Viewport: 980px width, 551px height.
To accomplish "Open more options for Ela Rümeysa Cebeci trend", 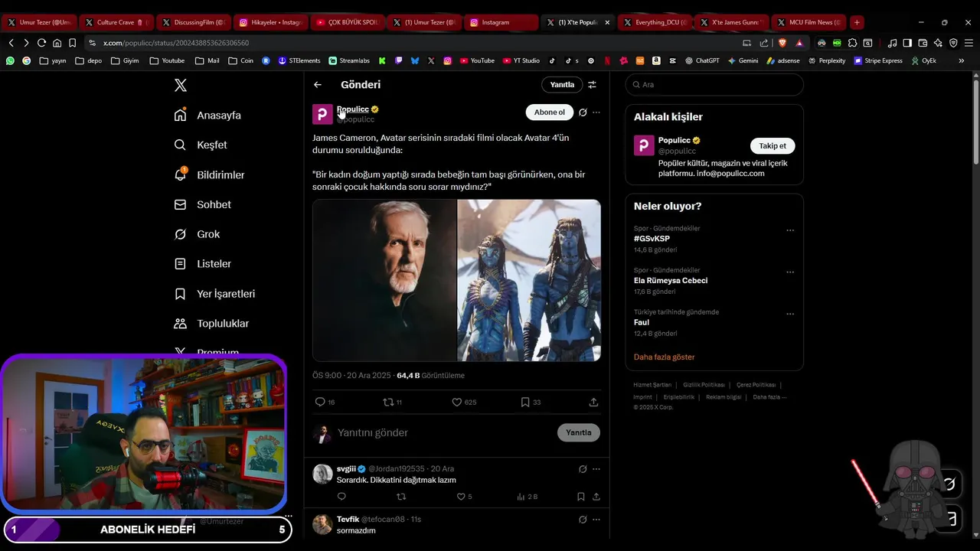I will click(790, 272).
